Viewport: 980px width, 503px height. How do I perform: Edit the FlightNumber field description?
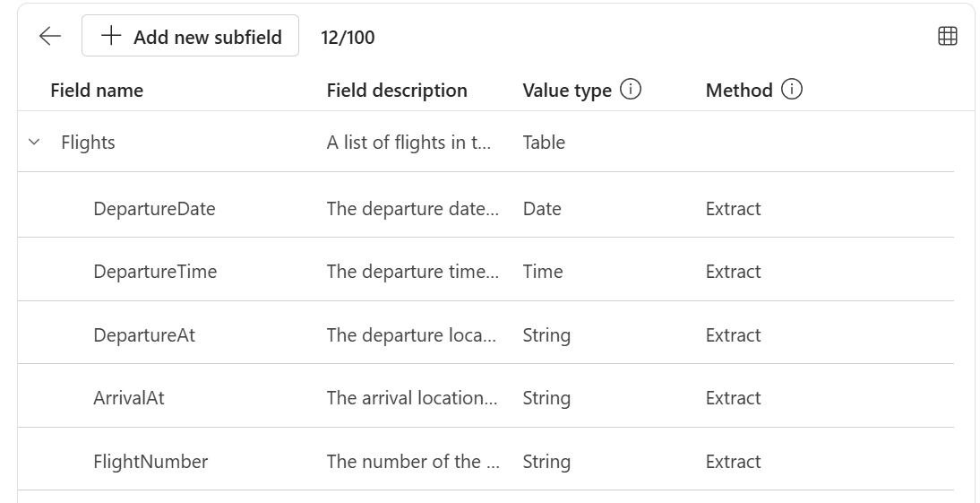pyautogui.click(x=413, y=462)
